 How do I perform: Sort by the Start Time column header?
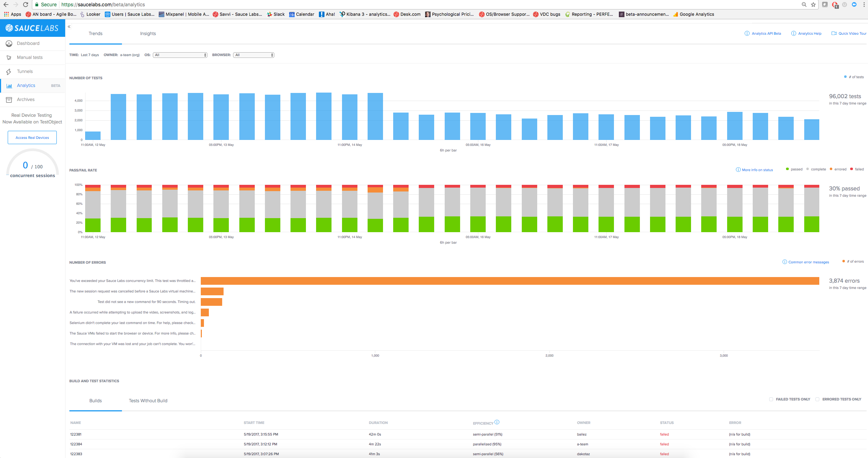pos(254,423)
